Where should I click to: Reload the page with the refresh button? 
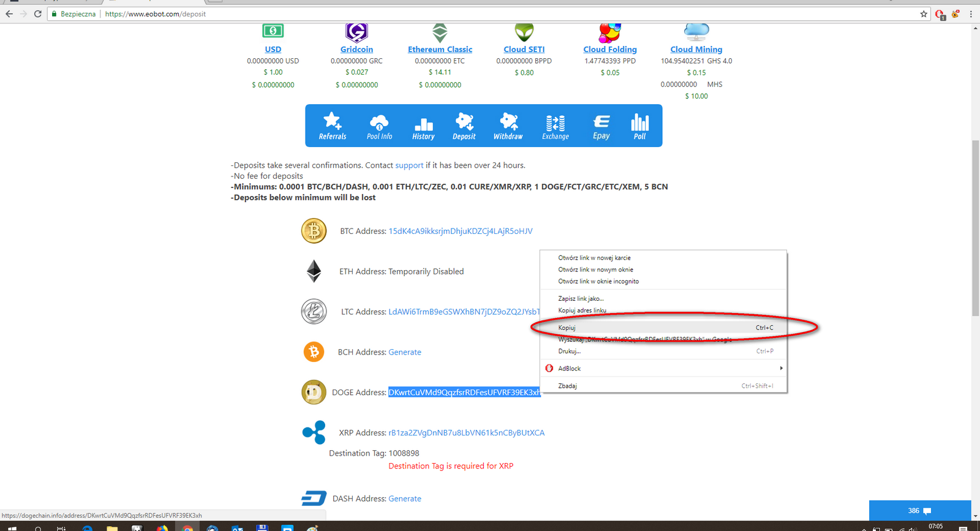(x=38, y=13)
